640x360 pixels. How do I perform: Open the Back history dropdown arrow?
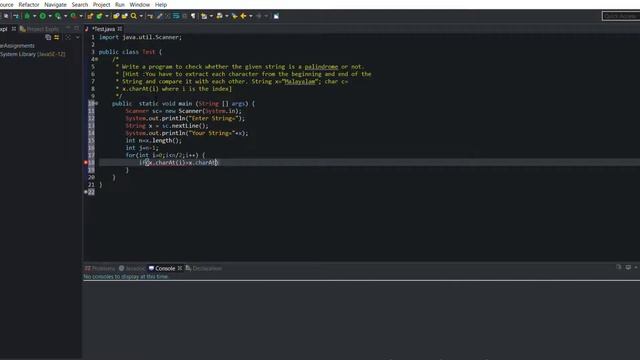pos(251,16)
